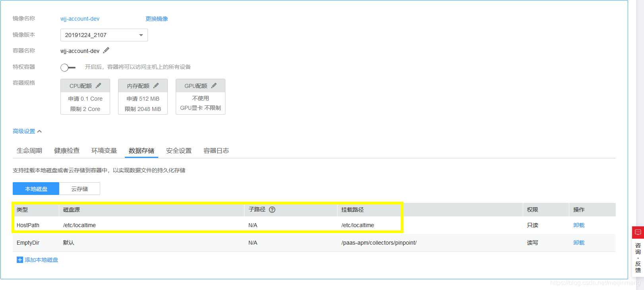Edit the container name with pencil icon
644x290 pixels.
coord(106,51)
